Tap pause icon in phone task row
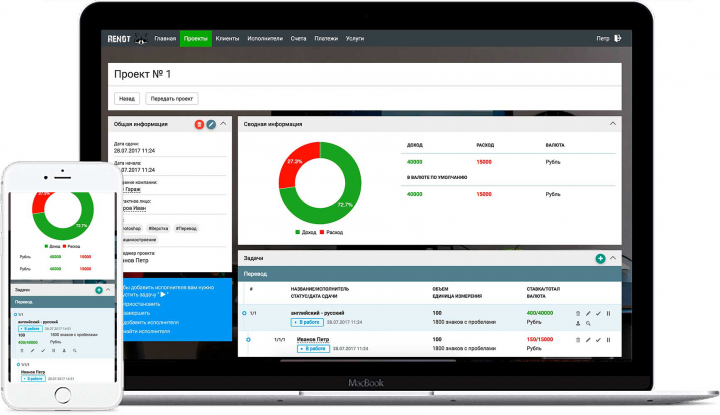 (x=53, y=351)
